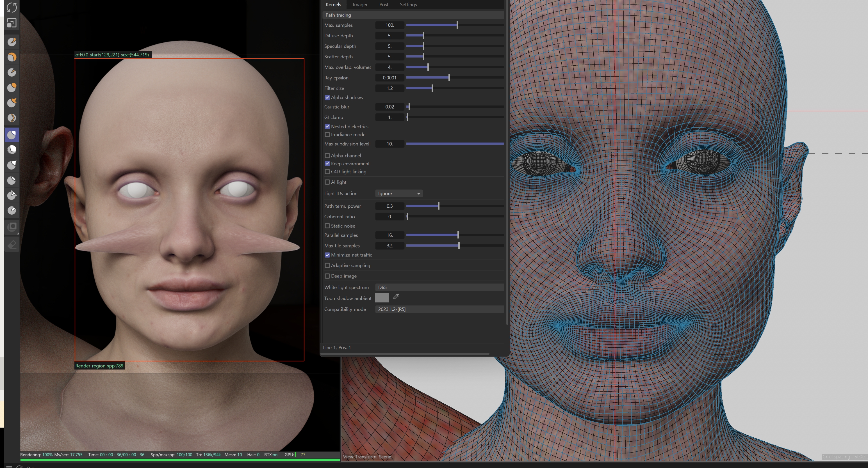Open the Path tracing kernel dropdown
Viewport: 868px width, 468px height.
413,15
